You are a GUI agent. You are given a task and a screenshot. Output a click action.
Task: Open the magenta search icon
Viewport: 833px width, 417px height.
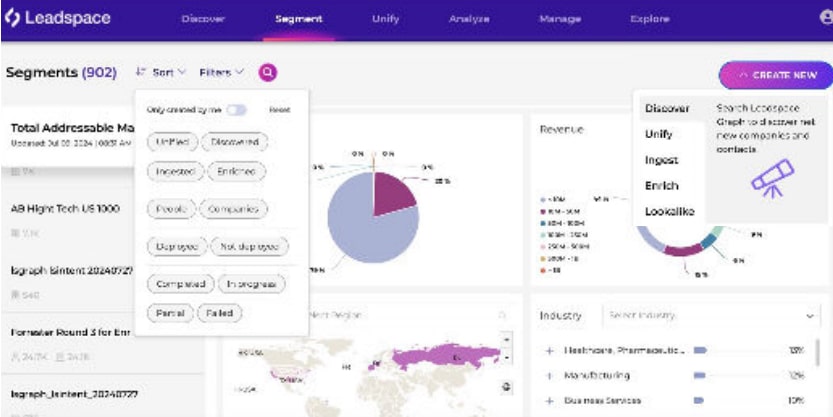click(x=268, y=72)
